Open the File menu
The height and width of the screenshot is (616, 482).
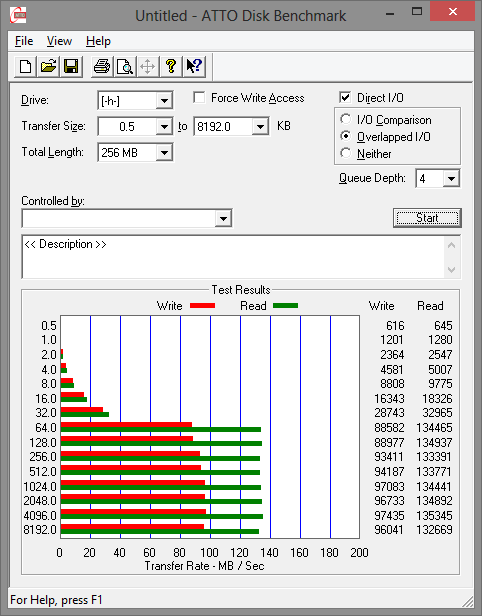tap(24, 41)
